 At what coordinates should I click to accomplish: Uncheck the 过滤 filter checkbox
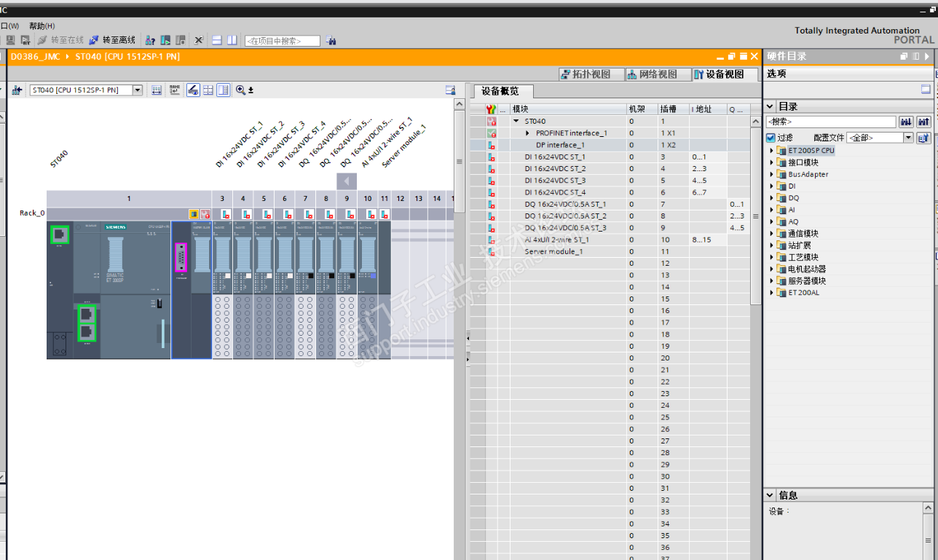pos(770,138)
